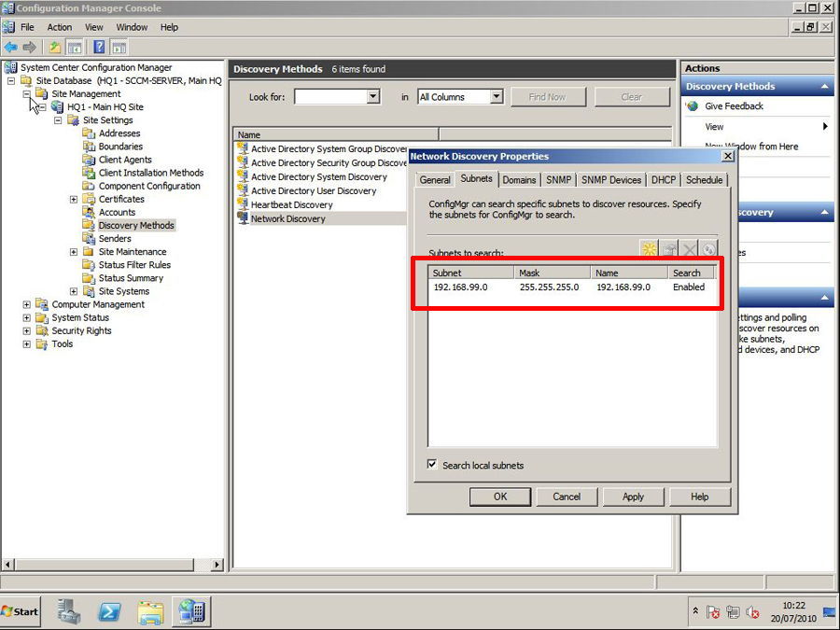Select Active Directory User Discovery item
The height and width of the screenshot is (630, 840).
(x=314, y=190)
